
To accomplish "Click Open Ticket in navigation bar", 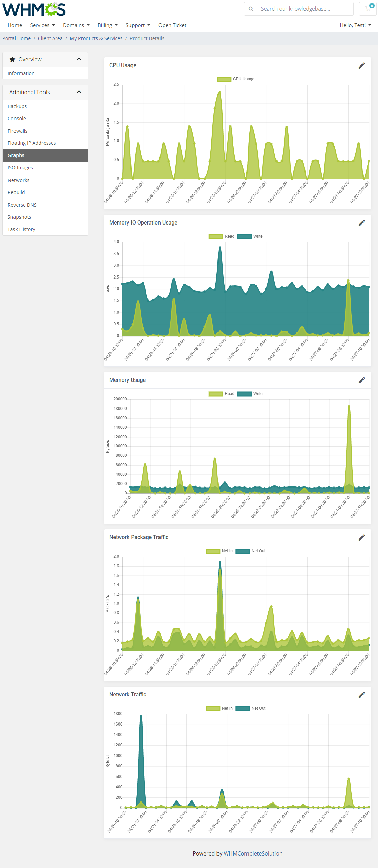I will (x=172, y=25).
